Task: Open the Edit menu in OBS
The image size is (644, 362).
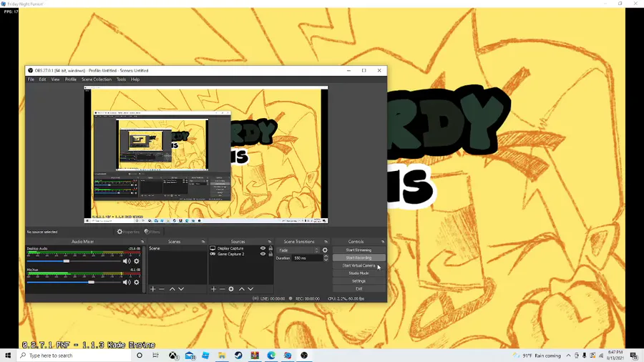Action: (42, 79)
